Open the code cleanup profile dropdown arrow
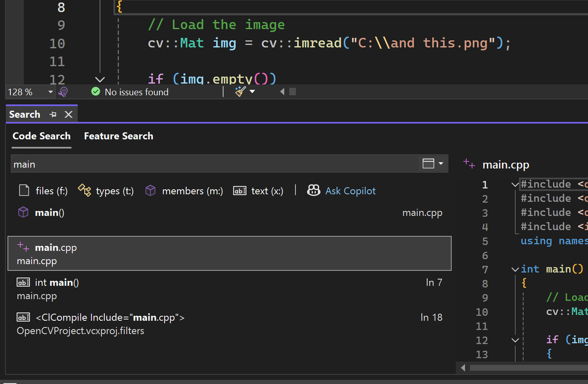 coord(253,92)
